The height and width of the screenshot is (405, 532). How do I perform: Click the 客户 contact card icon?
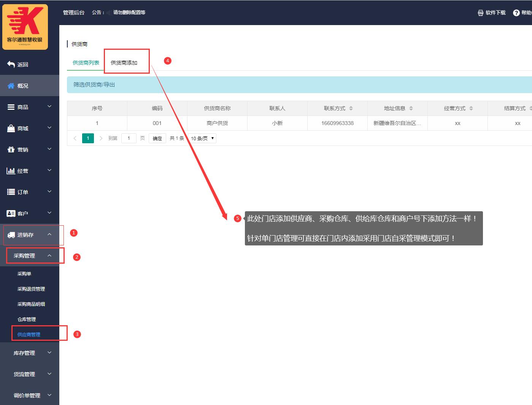[x=11, y=214]
